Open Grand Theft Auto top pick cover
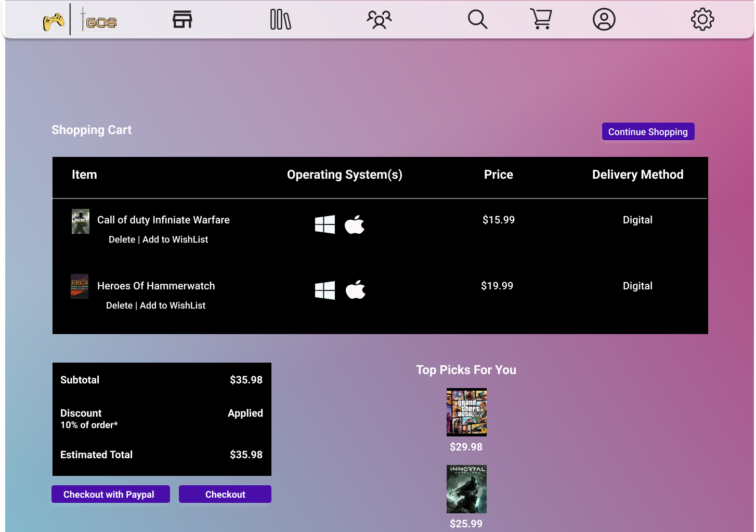This screenshot has height=532, width=756. coord(466,412)
